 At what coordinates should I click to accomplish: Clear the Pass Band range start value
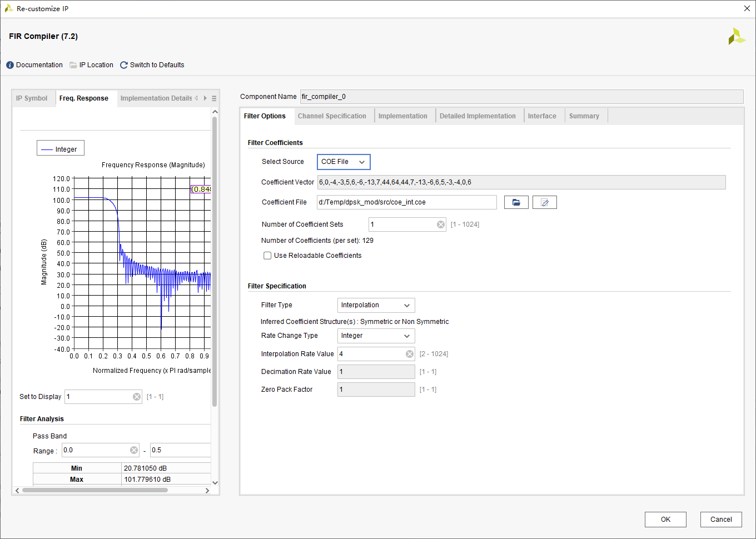[134, 450]
